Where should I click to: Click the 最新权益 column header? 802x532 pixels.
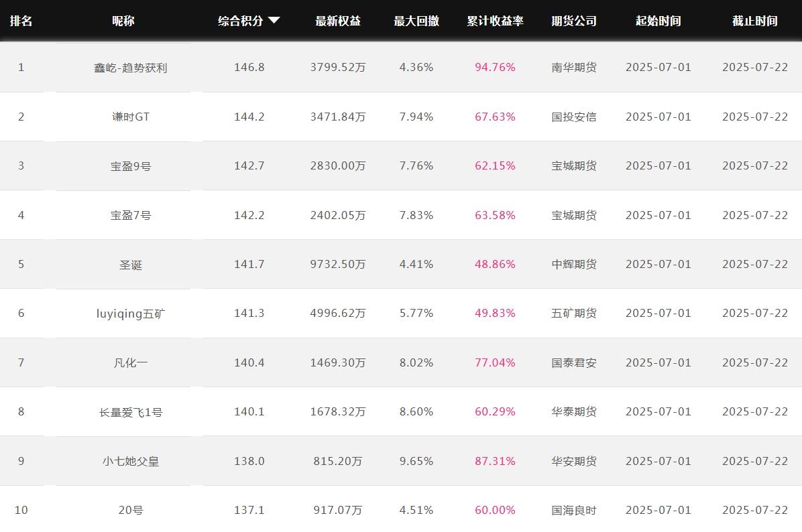(338, 21)
